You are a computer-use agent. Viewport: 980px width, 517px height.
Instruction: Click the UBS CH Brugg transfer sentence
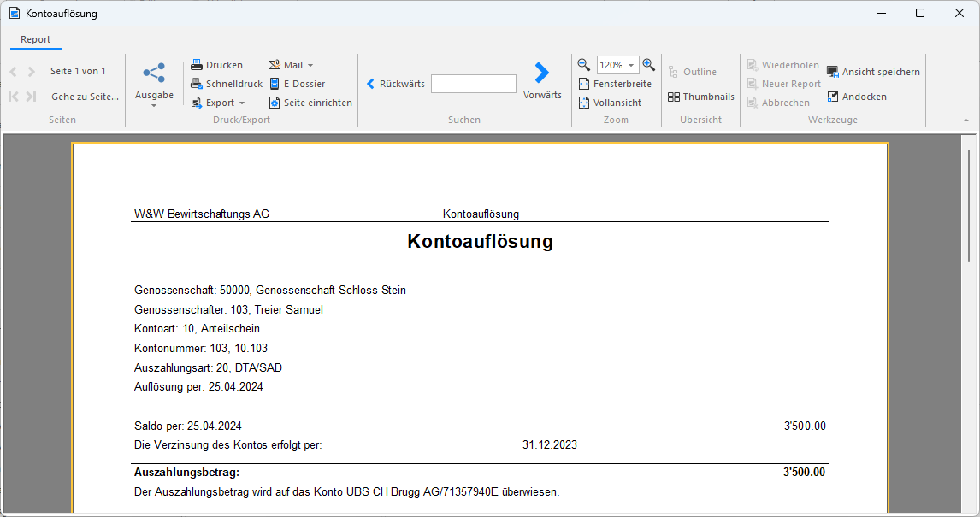347,492
